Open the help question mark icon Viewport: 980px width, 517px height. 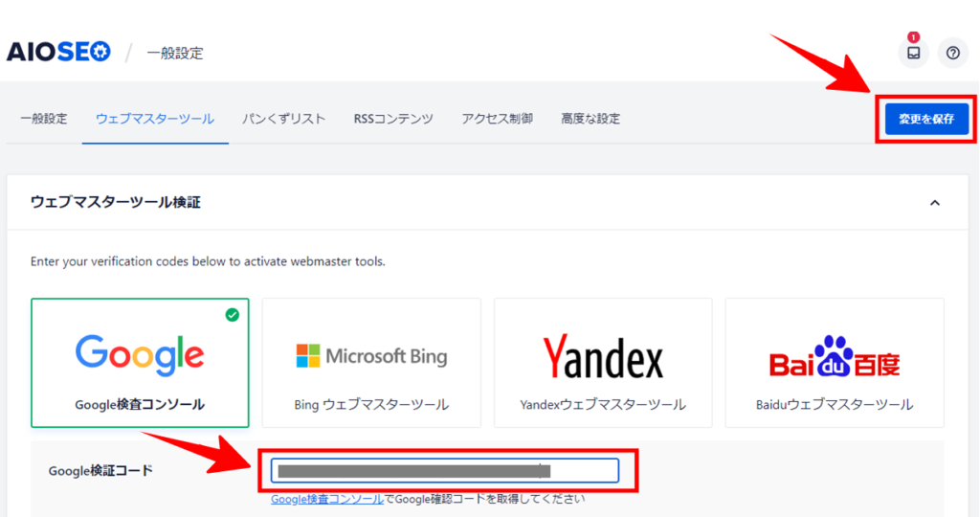click(x=952, y=54)
